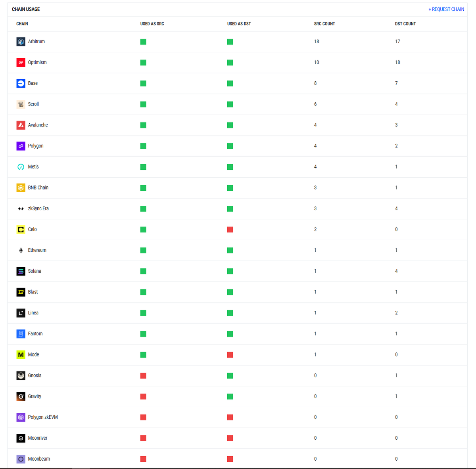476x469 pixels.
Task: Click the yellow Celo logo
Action: 21,230
